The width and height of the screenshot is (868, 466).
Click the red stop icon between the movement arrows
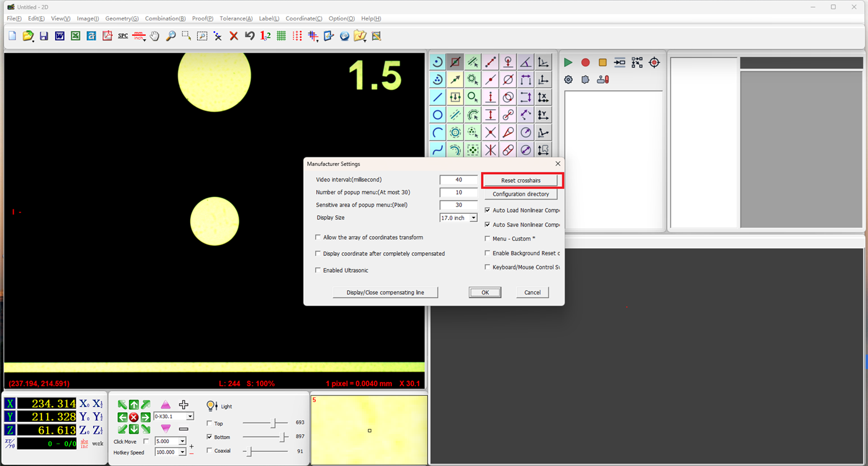(x=134, y=417)
